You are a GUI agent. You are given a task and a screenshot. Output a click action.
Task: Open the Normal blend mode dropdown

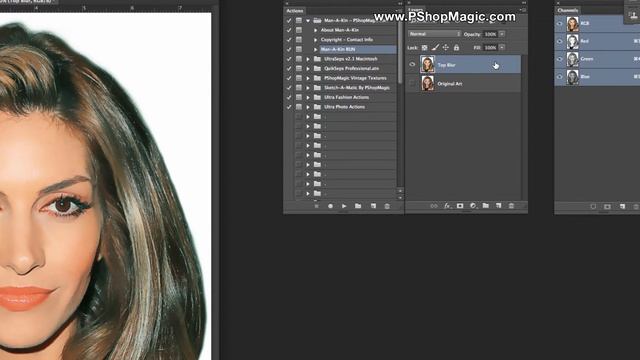click(435, 34)
